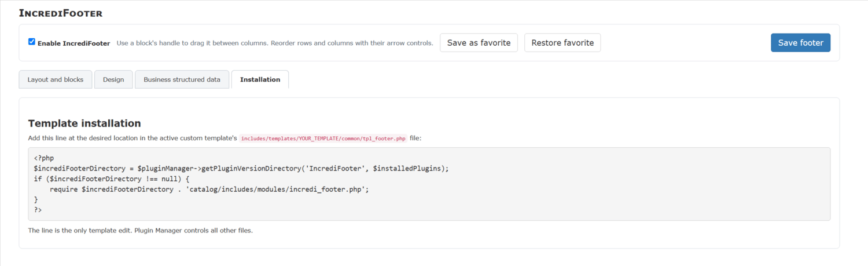The image size is (868, 266).
Task: Toggle the Enable IncrediFooter checkbox
Action: [x=32, y=42]
